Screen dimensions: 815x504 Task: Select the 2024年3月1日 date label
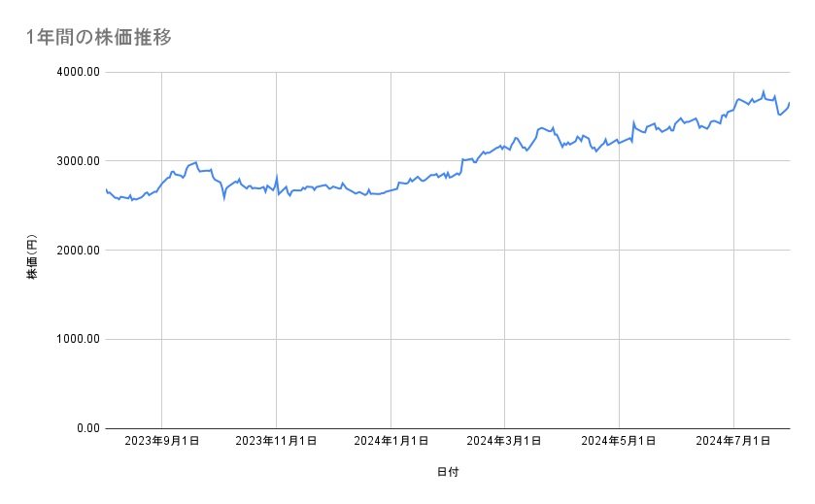click(x=504, y=441)
